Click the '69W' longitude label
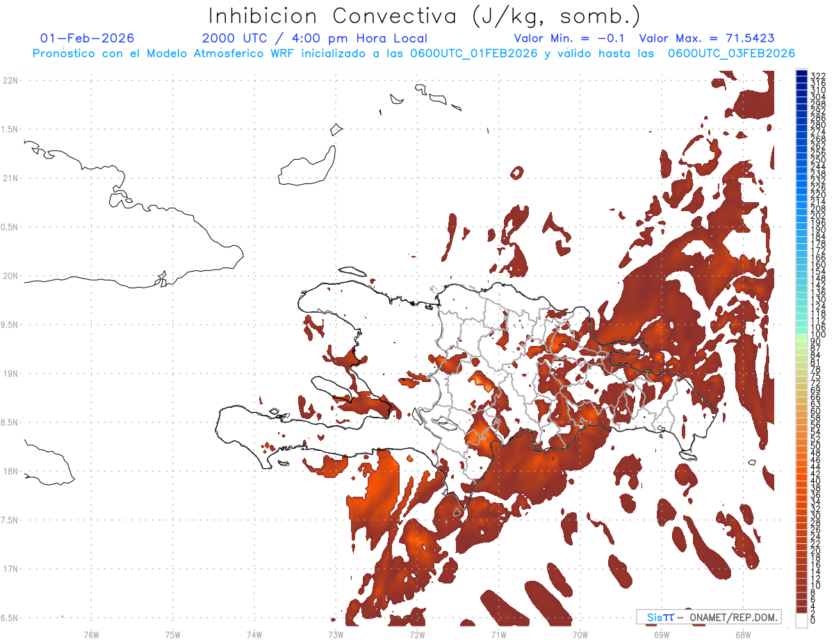The width and height of the screenshot is (834, 644). [662, 634]
